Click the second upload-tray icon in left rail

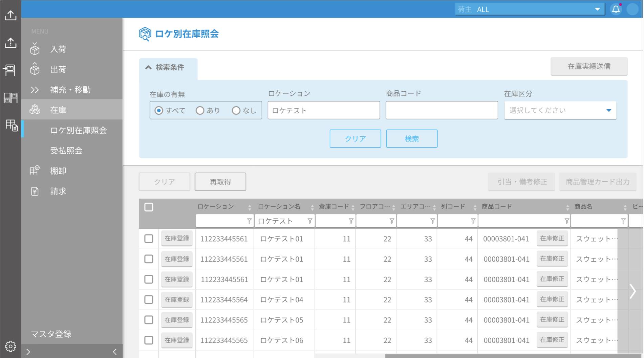click(10, 43)
